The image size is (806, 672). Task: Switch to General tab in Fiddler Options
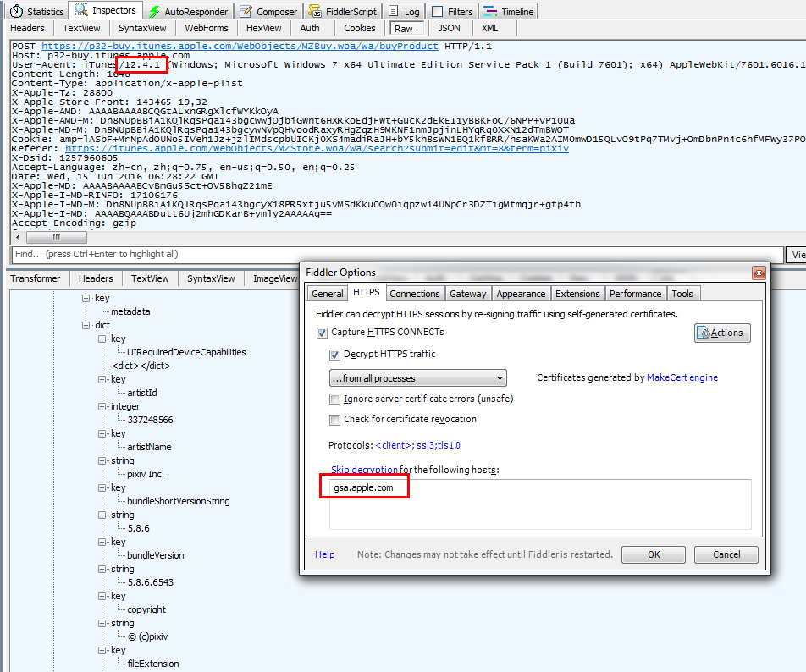tap(328, 294)
